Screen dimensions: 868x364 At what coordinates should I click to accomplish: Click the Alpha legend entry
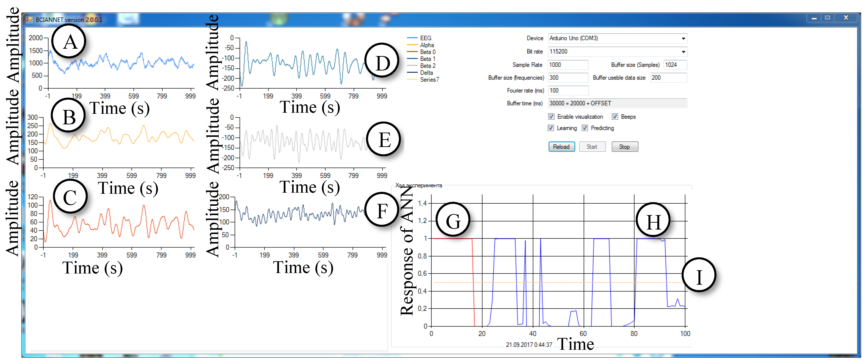(427, 45)
